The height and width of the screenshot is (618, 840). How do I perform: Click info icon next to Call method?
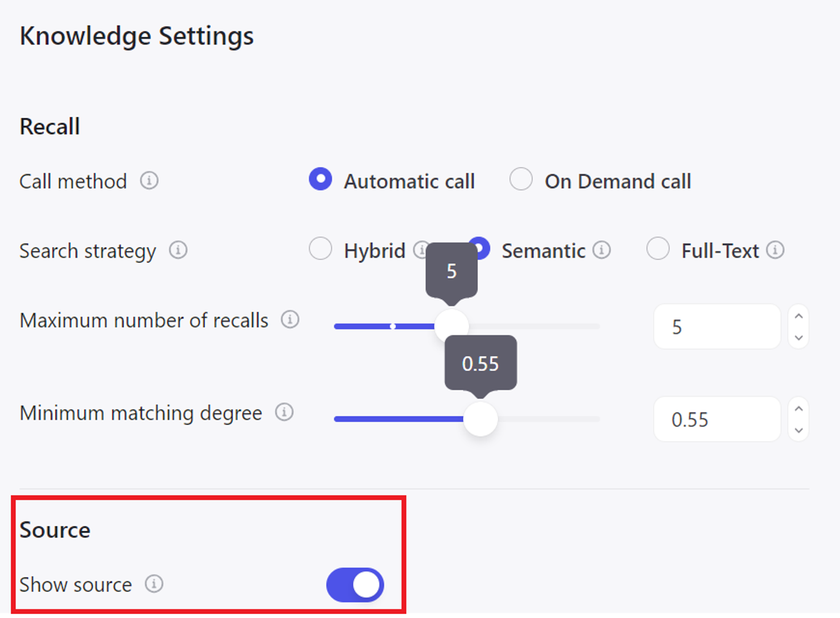click(149, 181)
